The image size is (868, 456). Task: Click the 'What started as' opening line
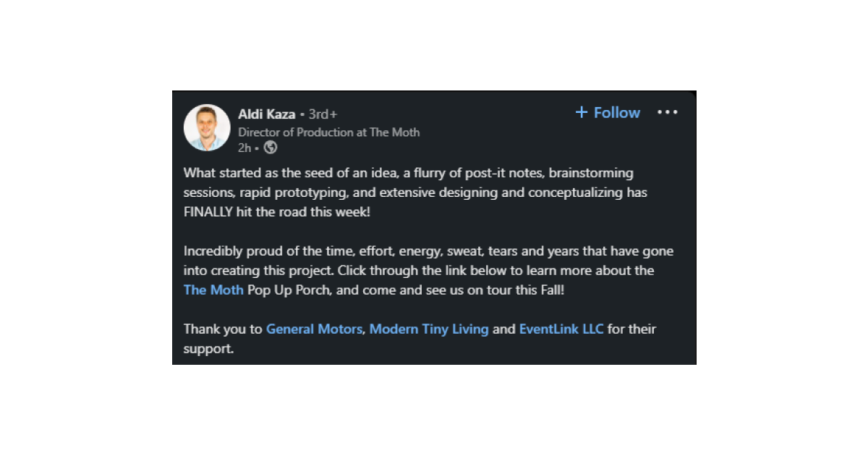(225, 173)
